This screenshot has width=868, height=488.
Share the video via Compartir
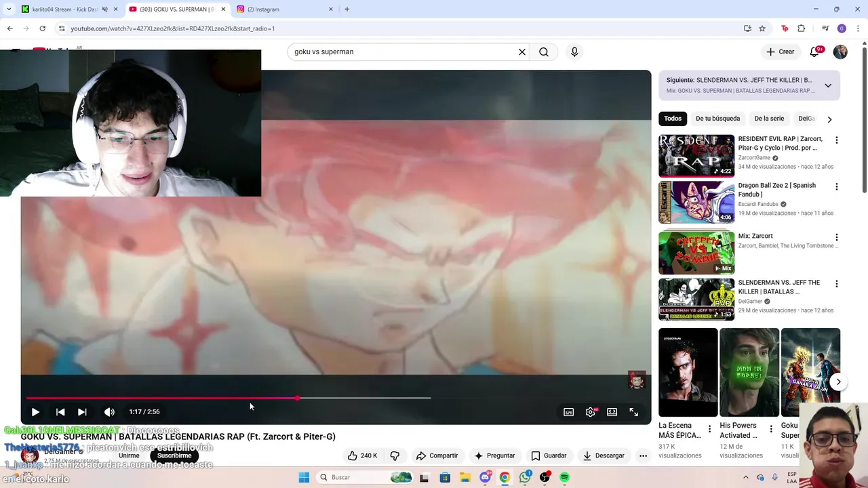437,455
